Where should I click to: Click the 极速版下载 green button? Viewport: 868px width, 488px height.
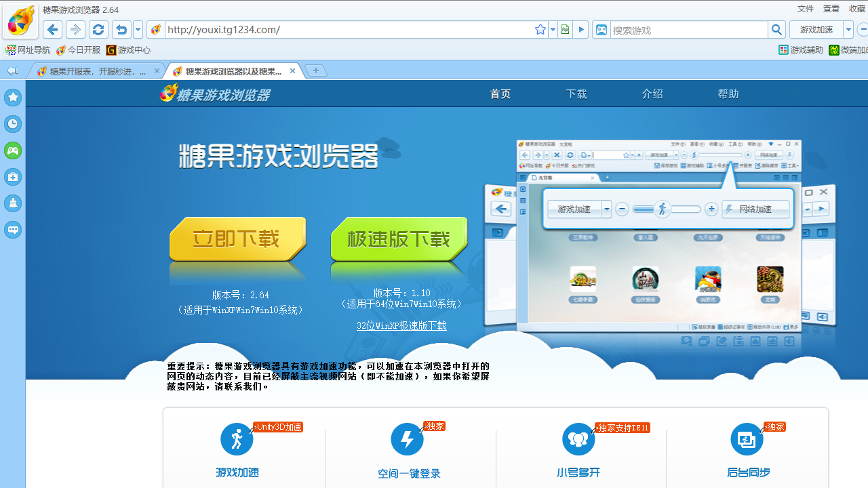coord(399,239)
